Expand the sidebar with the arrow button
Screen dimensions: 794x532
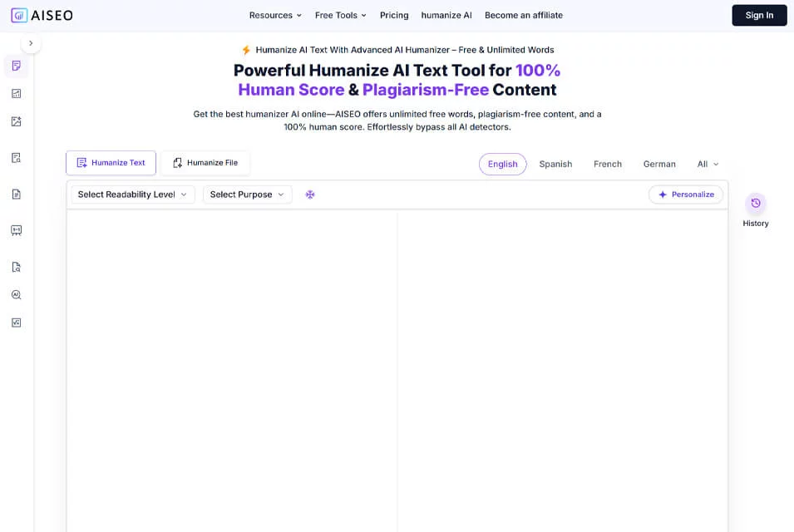pos(31,43)
